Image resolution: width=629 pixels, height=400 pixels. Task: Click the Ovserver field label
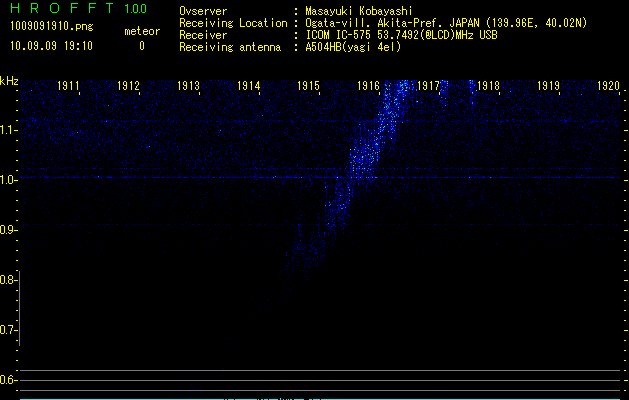tap(203, 11)
